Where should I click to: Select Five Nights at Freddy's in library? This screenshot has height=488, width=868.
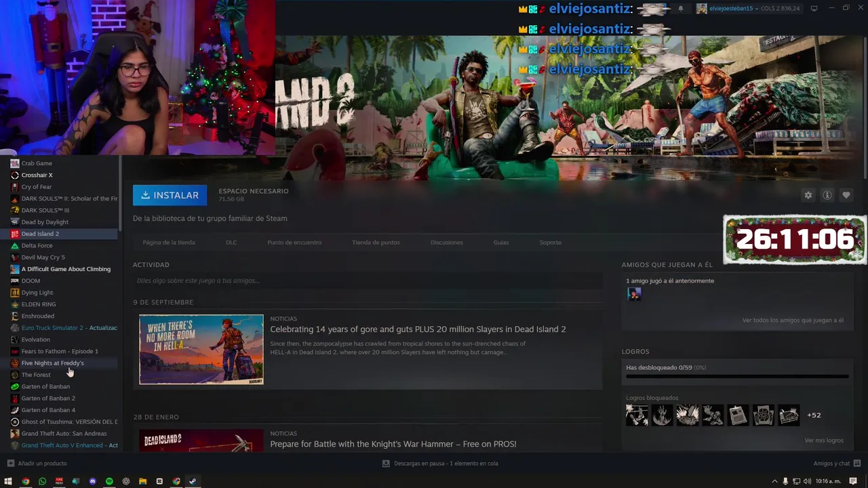53,363
